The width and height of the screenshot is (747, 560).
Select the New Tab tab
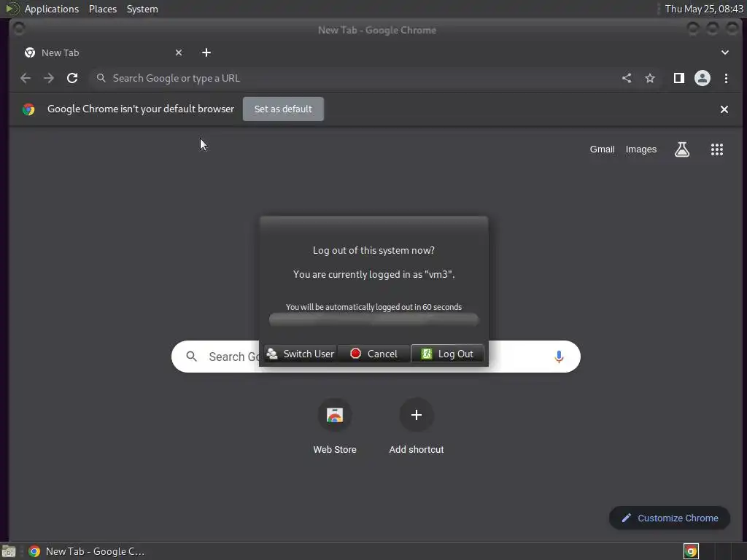tap(102, 52)
